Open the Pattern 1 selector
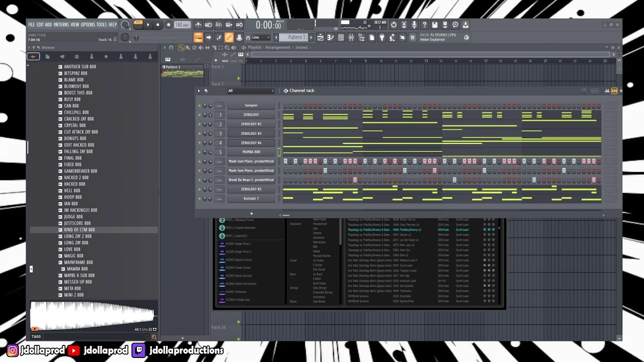The width and height of the screenshot is (644, 362). [x=293, y=37]
